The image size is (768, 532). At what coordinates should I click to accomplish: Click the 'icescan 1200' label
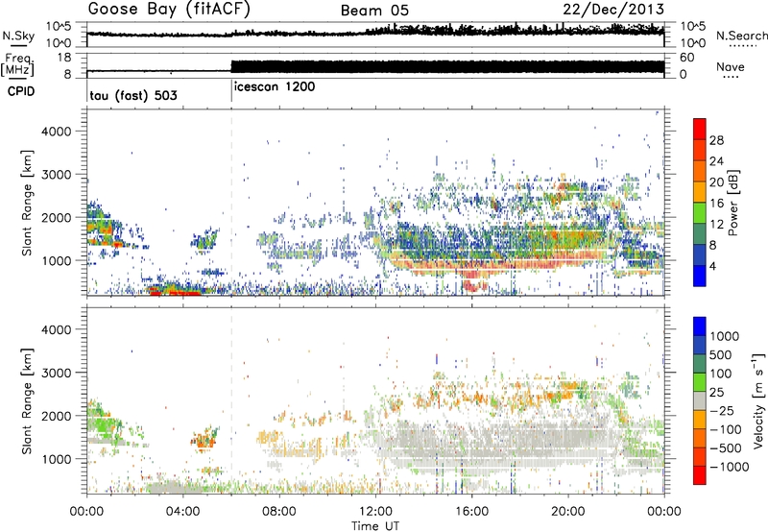point(275,86)
